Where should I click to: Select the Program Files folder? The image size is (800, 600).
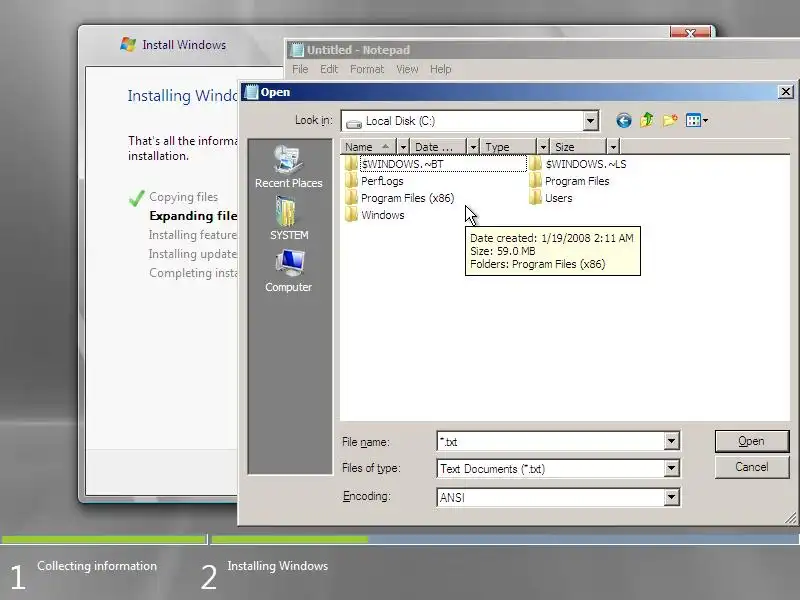click(569, 181)
